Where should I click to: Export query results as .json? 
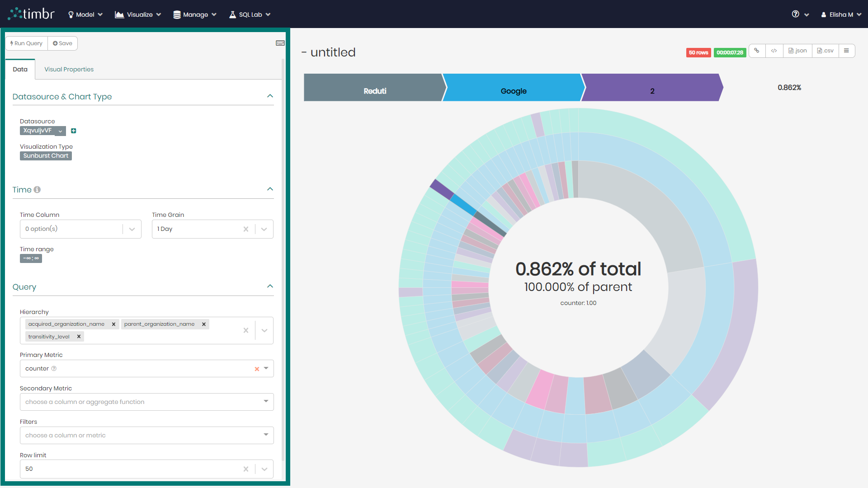pyautogui.click(x=797, y=51)
